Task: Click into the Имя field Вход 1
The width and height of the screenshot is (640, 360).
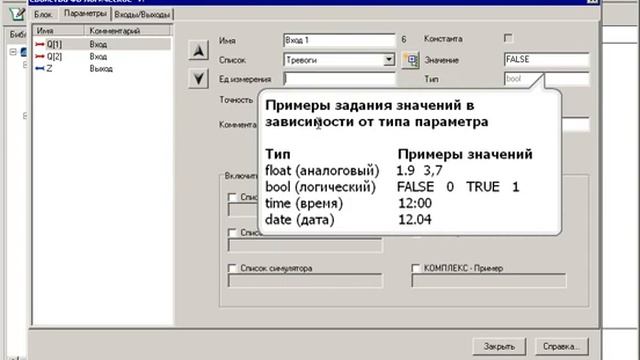Action: tap(339, 40)
